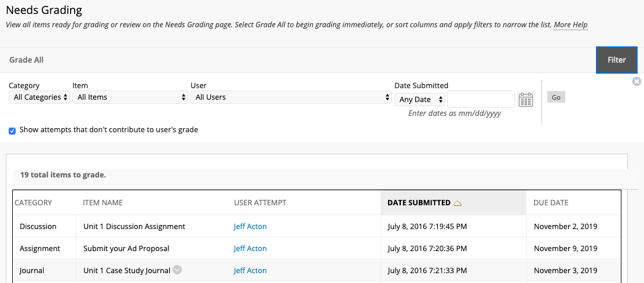This screenshot has width=644, height=283.
Task: Open Jeff Acton's Unit 1 Discussion Assignment attempt
Action: click(x=250, y=226)
